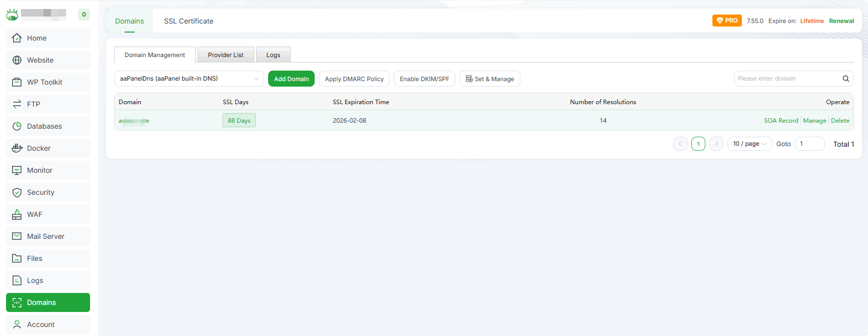868x336 pixels.
Task: Click the aaPanel logo icon
Action: 12,15
